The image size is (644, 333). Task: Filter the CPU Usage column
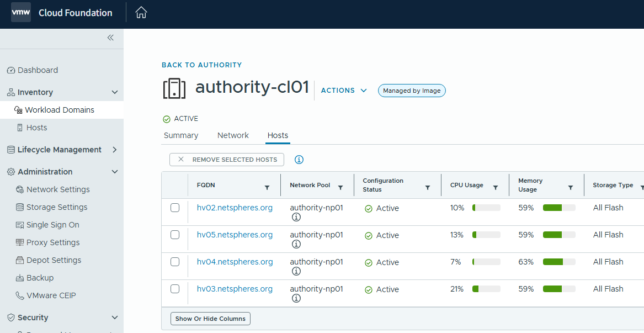click(x=496, y=187)
